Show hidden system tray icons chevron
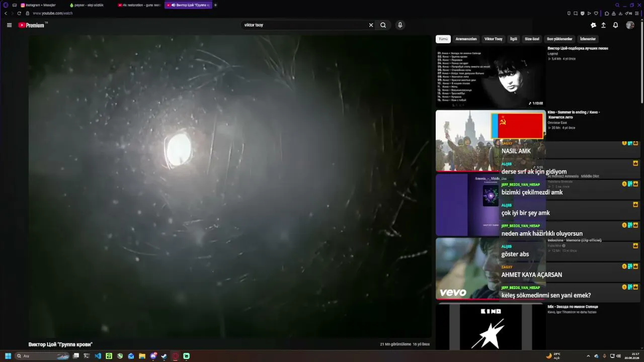 588,356
